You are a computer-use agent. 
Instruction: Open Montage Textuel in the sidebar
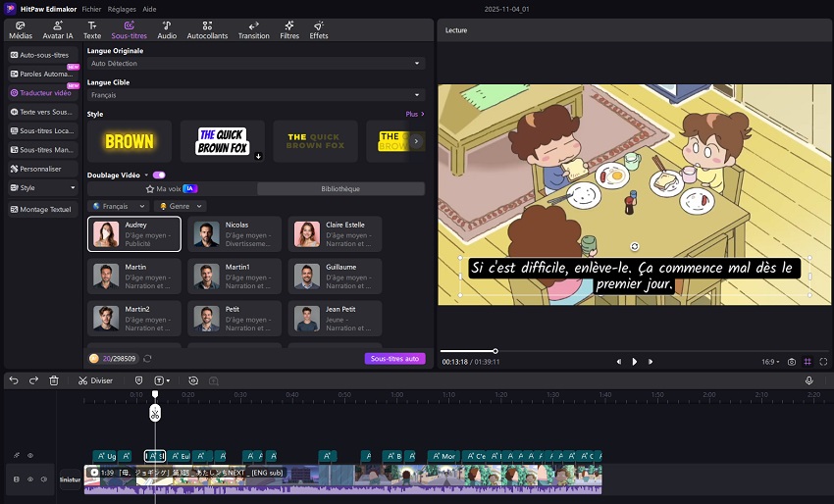(42, 210)
